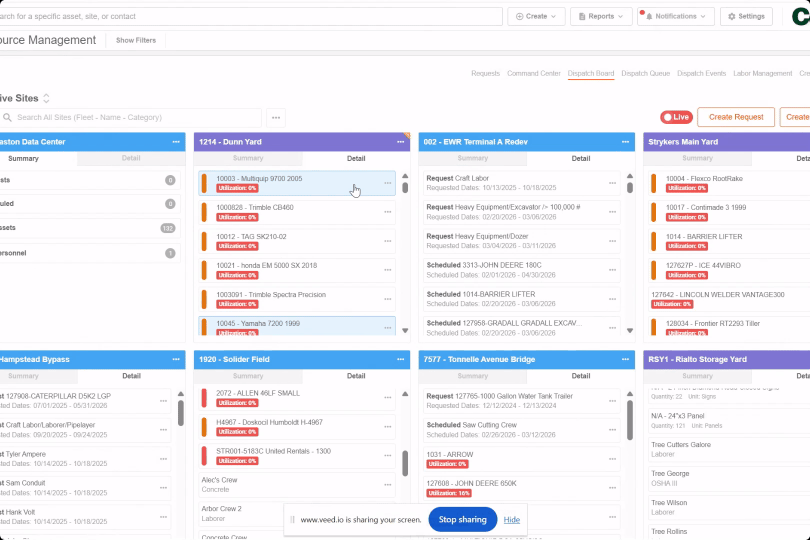This screenshot has height=540, width=810.
Task: Open the Hampstead Bypass card ellipsis menu
Action: (176, 359)
